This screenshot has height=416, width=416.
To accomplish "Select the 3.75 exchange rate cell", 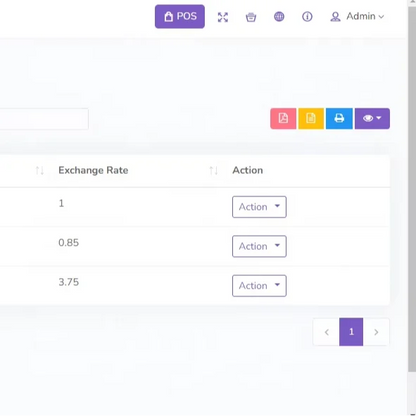I will click(x=69, y=282).
